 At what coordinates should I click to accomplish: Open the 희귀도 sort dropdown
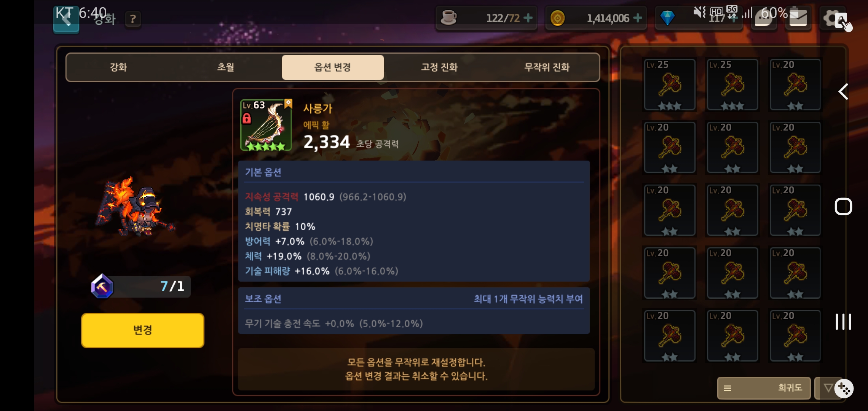point(764,388)
